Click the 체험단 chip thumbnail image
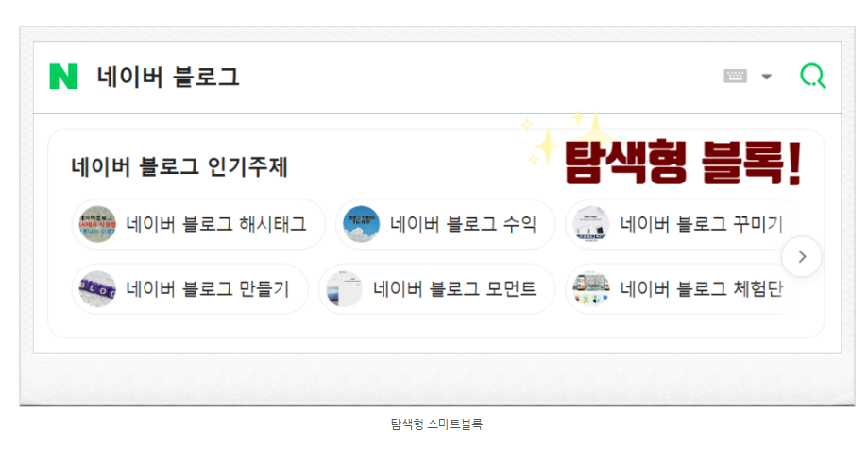The height and width of the screenshot is (450, 868). 591,288
